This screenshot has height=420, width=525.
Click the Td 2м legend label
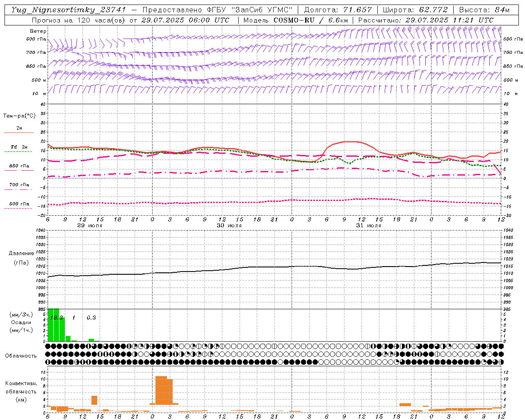(19, 147)
